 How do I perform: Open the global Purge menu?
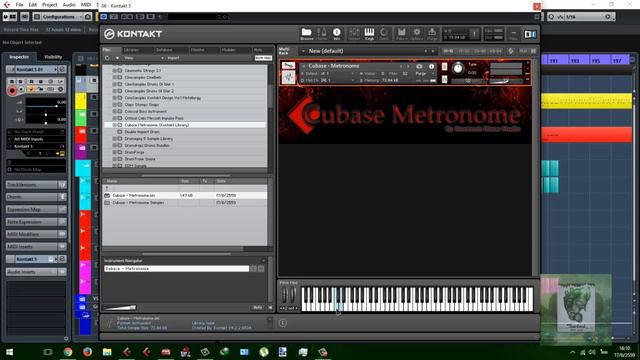pyautogui.click(x=432, y=34)
